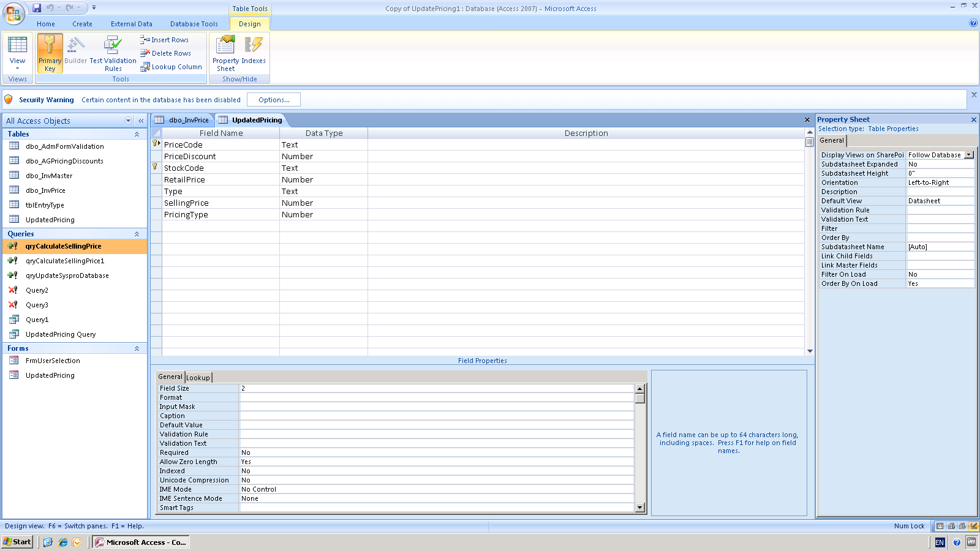Click the Field Size value box

tap(436, 388)
